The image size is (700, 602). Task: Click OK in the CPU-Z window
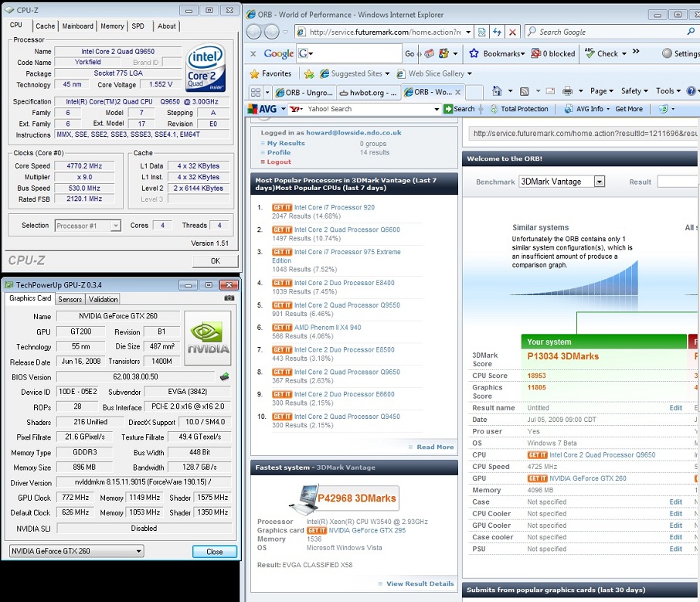point(216,260)
